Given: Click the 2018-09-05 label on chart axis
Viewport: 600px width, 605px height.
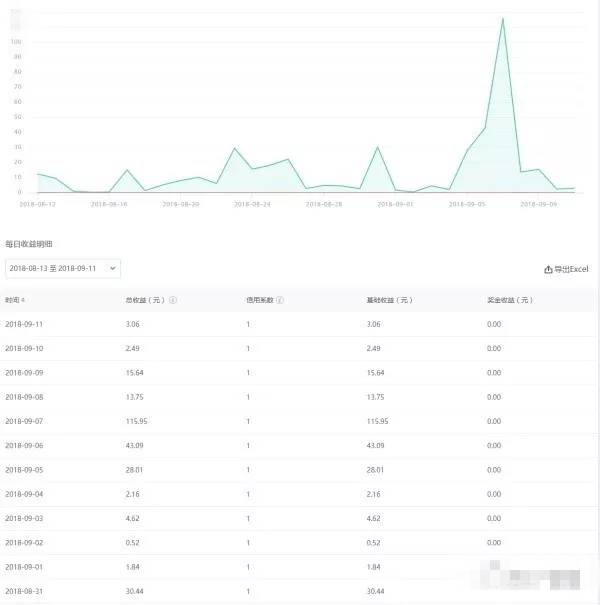Looking at the screenshot, I should [x=467, y=204].
